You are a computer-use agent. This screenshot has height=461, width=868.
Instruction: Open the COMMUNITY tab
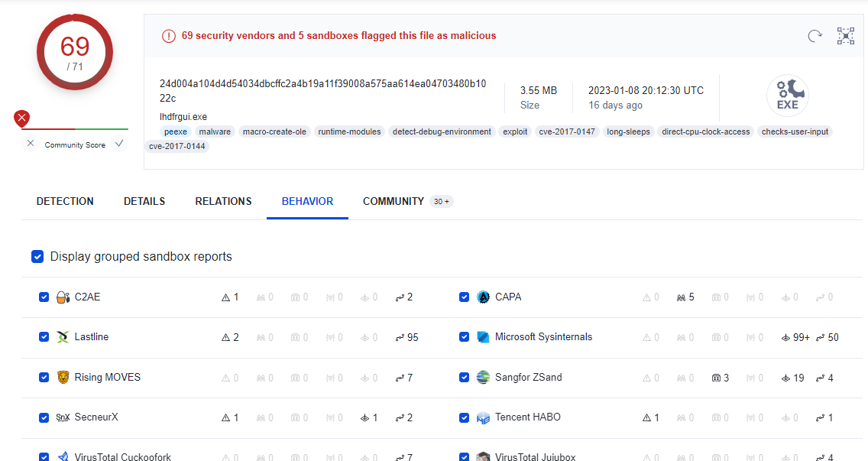pos(394,201)
